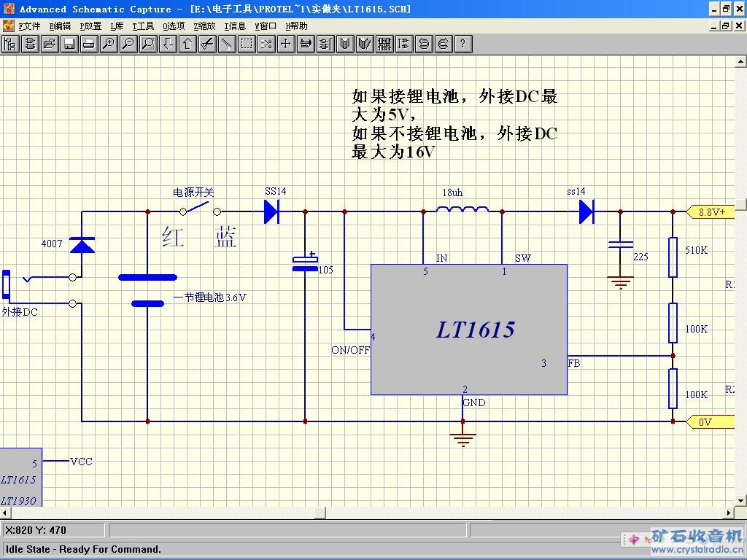Select the LT1615 chip component
747x560 pixels.
469,330
